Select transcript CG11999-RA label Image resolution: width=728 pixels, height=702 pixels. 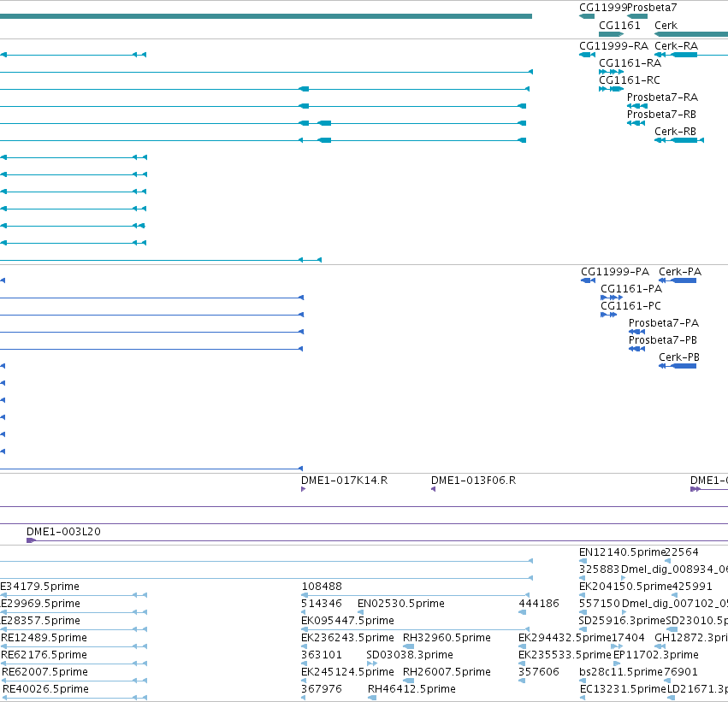(x=613, y=46)
